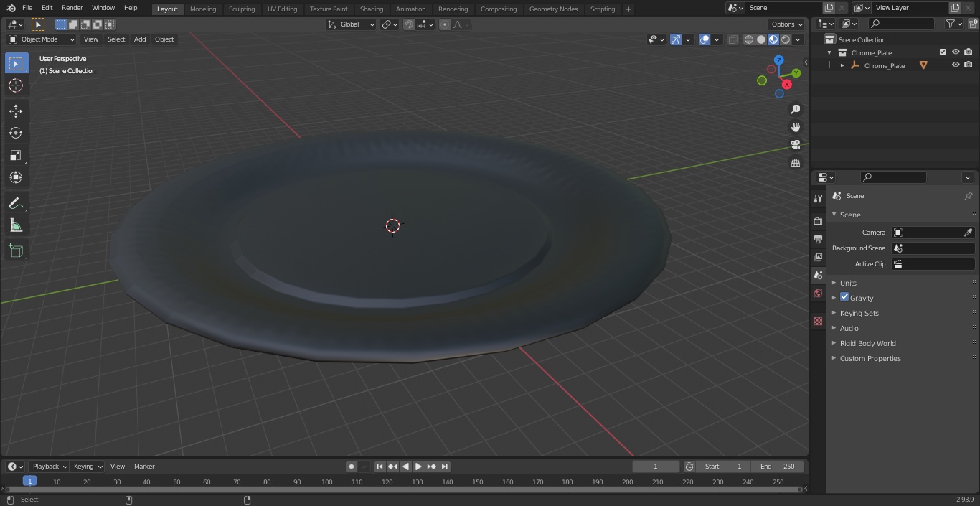Switch to the Modeling workspace tab

(203, 9)
